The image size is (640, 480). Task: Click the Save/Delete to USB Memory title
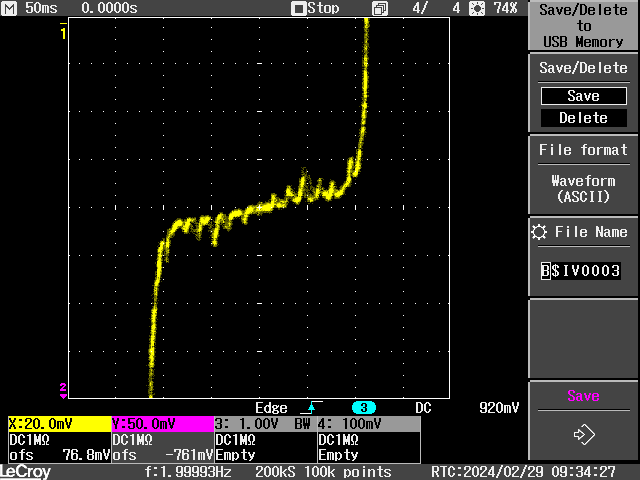pos(583,26)
